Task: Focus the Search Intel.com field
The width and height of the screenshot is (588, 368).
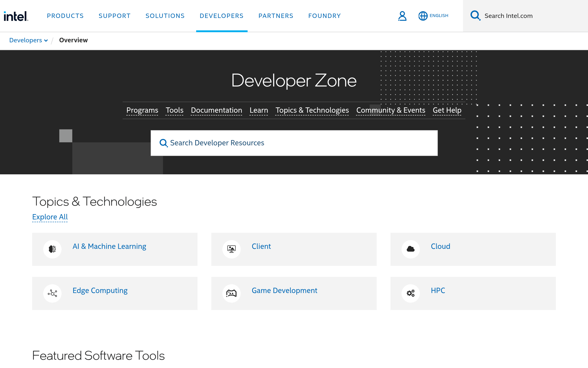Action: 525,16
